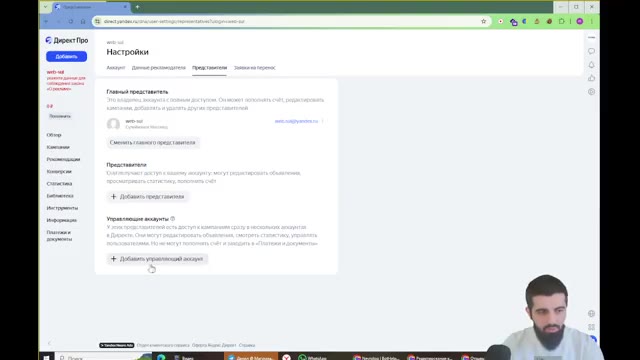This screenshot has width=640, height=360.
Task: Switch to the Данные рекламодателя tab
Action: point(158,68)
